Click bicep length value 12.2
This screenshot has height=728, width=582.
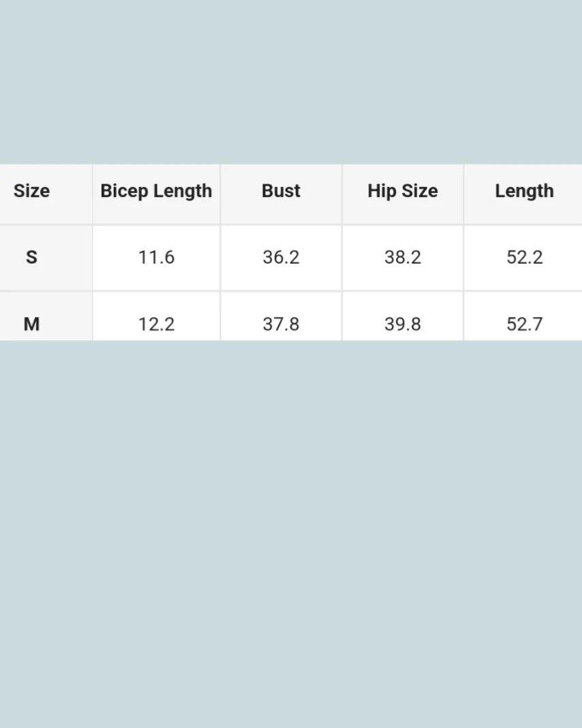click(x=156, y=323)
